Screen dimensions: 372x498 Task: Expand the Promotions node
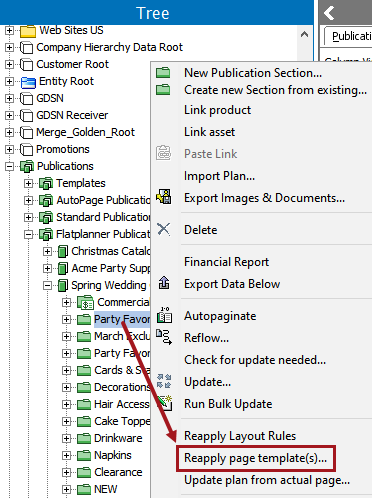pyautogui.click(x=9, y=150)
